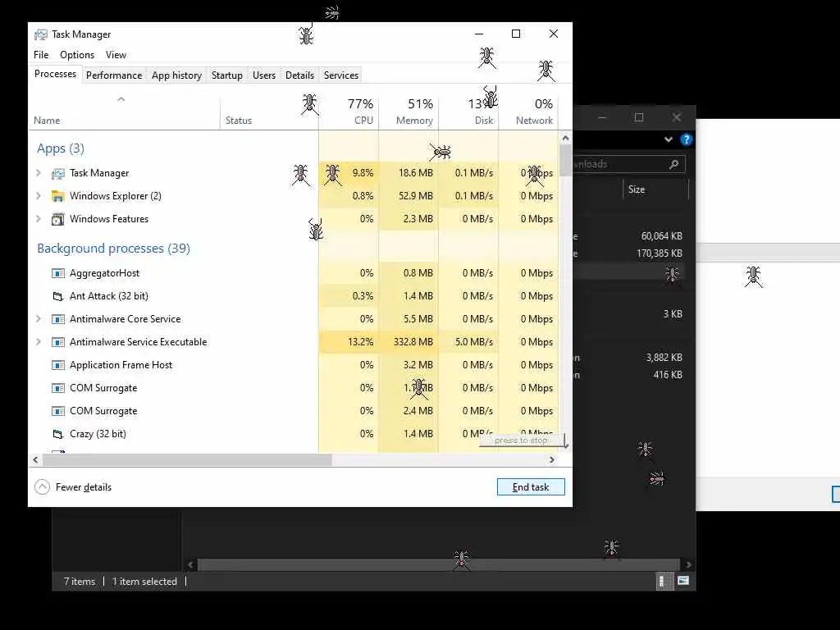Select the 'Crazy (32 bit)' process name

98,434
